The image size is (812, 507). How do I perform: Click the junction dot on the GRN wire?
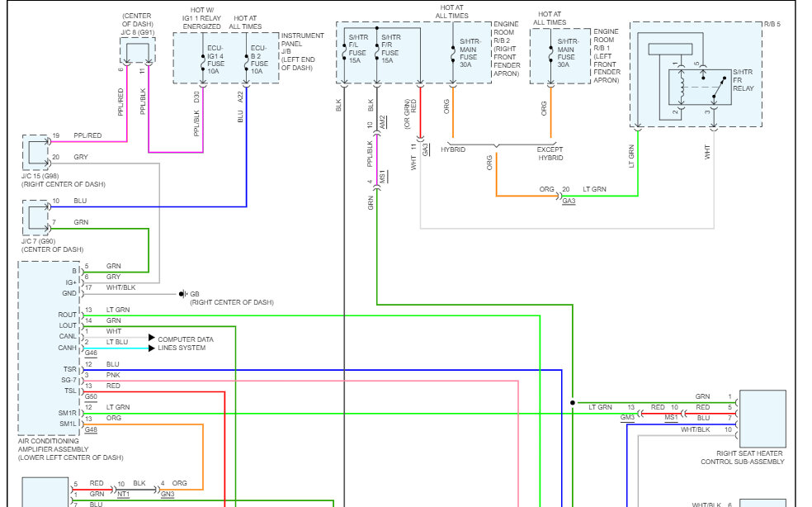572,403
